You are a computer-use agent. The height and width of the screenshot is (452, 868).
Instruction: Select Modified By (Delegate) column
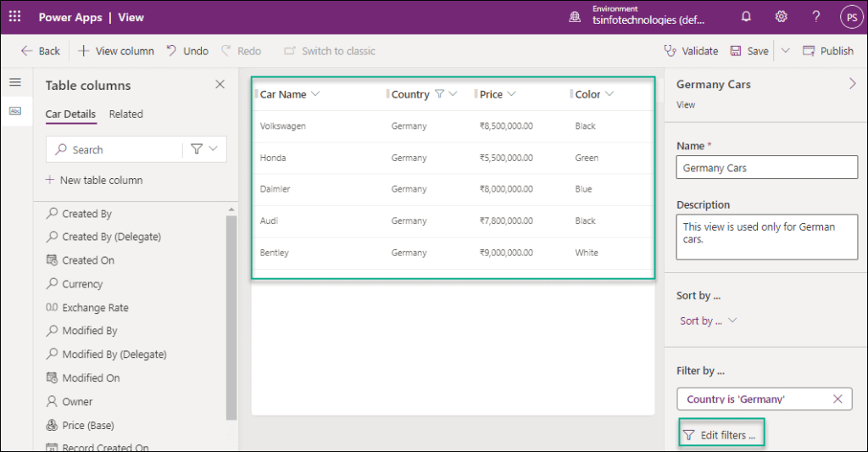106,354
